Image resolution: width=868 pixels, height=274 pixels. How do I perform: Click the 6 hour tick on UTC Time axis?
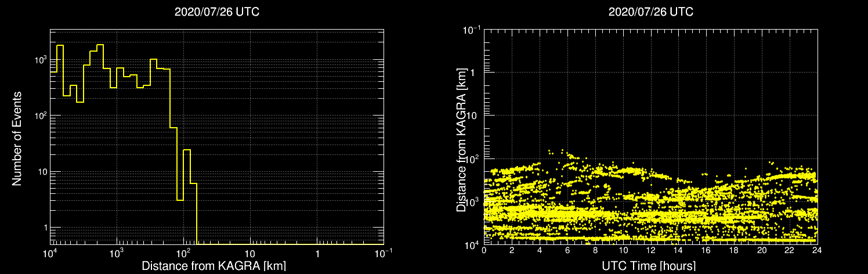click(567, 250)
